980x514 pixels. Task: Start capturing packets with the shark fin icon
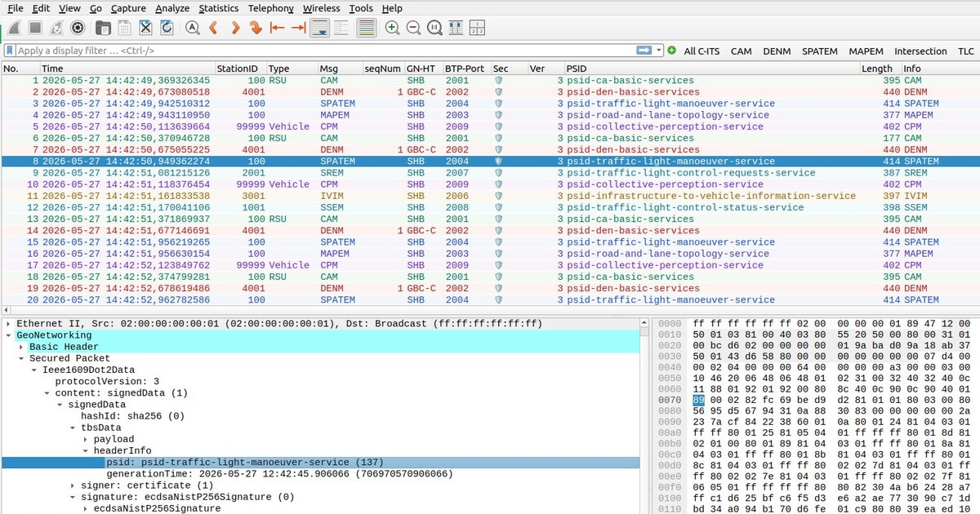(15, 29)
